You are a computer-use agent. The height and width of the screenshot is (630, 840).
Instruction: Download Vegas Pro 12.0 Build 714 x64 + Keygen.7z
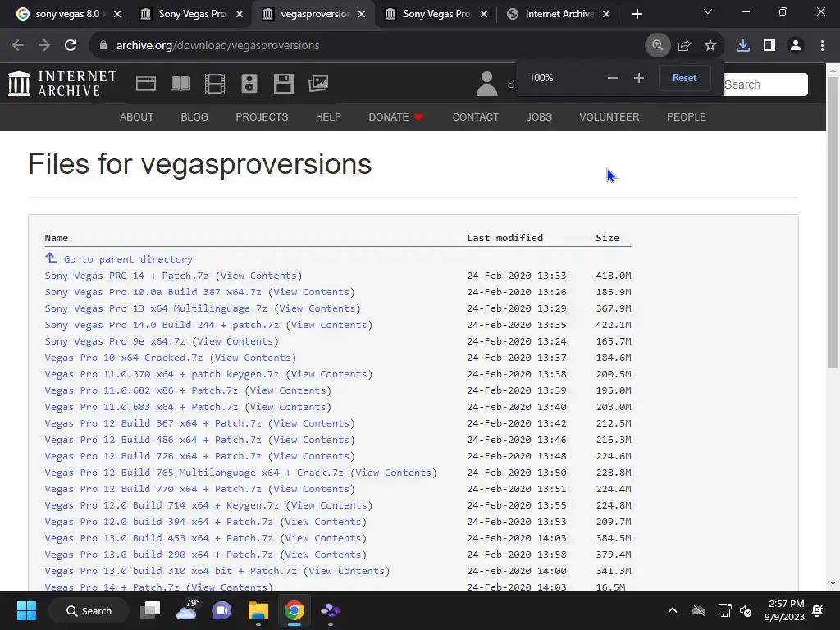click(x=162, y=505)
